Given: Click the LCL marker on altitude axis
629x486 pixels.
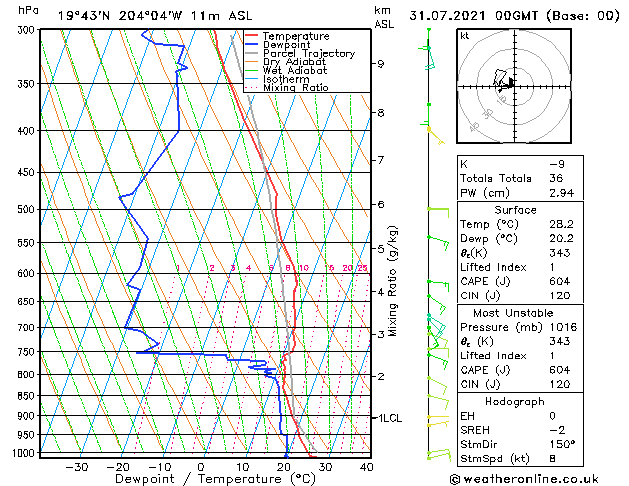Looking at the screenshot, I should click(388, 418).
